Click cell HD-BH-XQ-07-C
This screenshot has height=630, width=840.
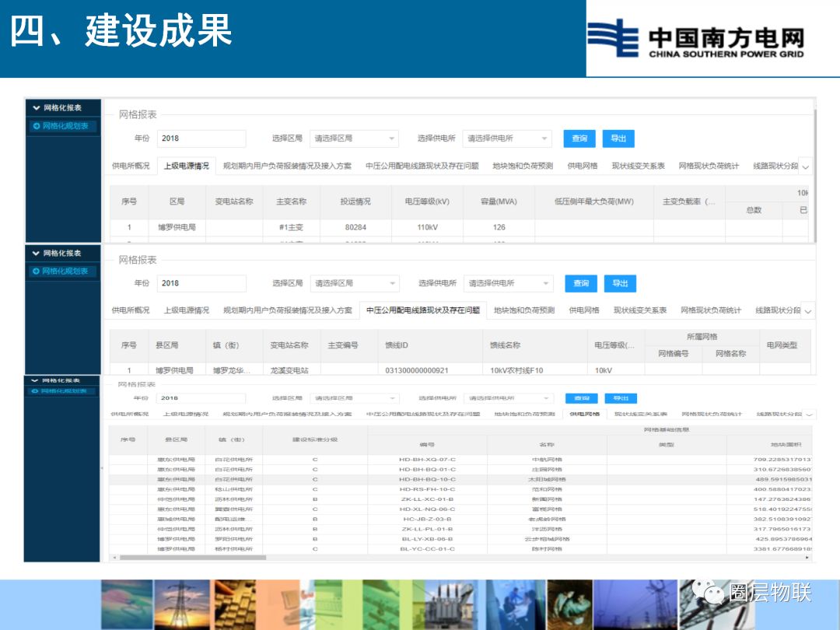pos(427,460)
